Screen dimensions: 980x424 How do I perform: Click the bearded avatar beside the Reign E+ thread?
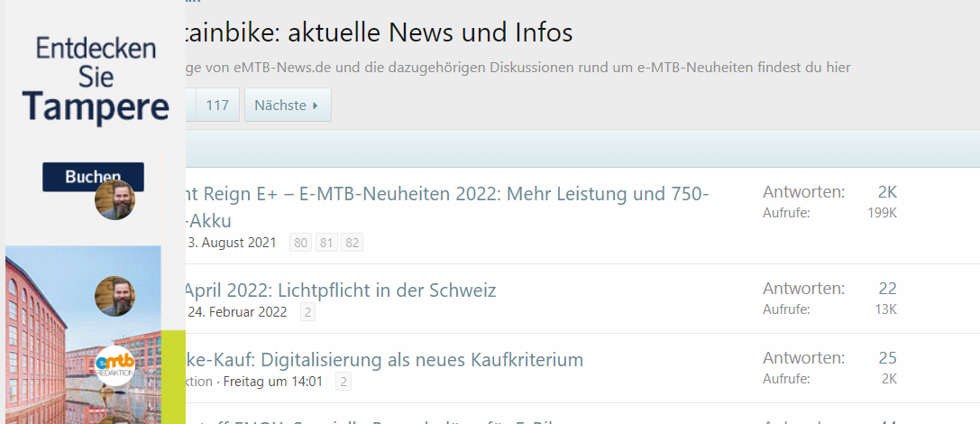coord(115,200)
